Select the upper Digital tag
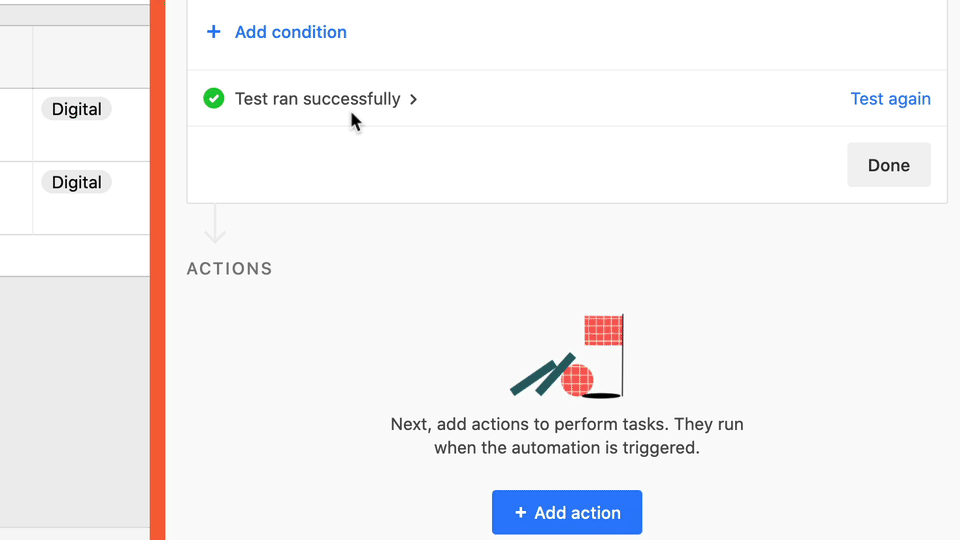960x540 pixels. tap(77, 109)
